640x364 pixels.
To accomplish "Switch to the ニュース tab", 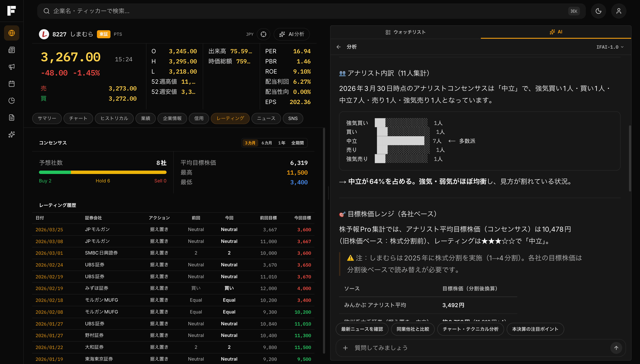I will [266, 118].
